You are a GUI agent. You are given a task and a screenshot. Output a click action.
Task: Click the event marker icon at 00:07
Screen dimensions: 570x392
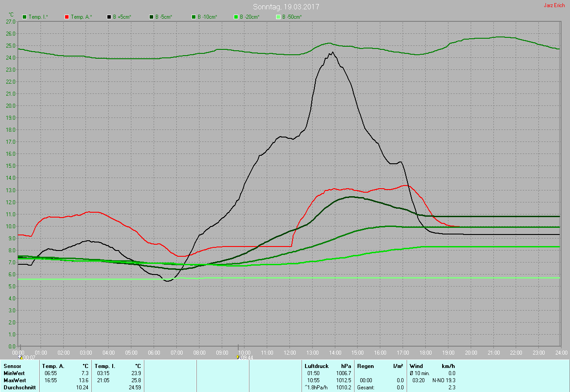point(20,357)
